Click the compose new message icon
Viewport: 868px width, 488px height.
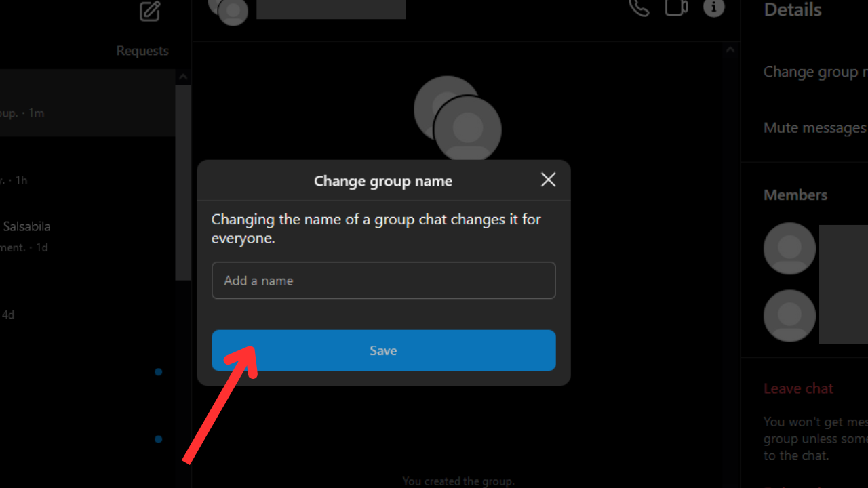coord(151,10)
